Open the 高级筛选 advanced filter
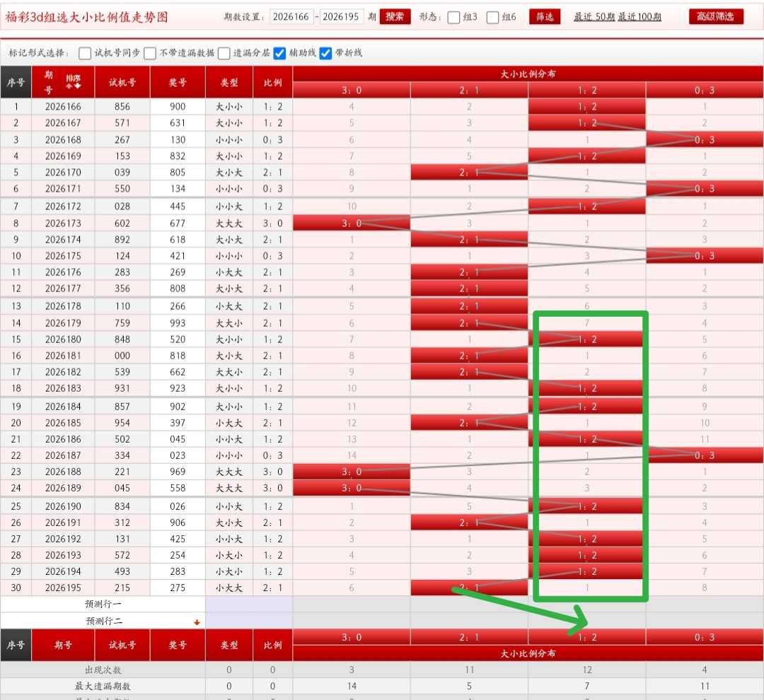Image resolution: width=764 pixels, height=700 pixels. coord(716,16)
